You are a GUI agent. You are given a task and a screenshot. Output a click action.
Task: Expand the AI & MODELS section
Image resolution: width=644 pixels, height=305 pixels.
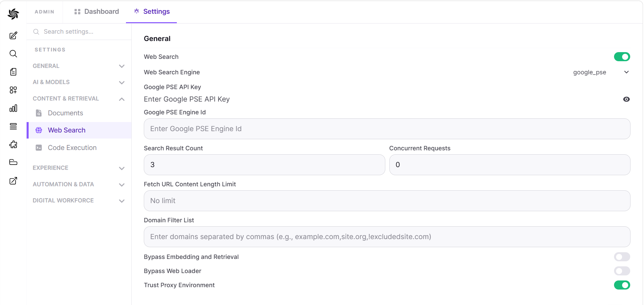(79, 82)
